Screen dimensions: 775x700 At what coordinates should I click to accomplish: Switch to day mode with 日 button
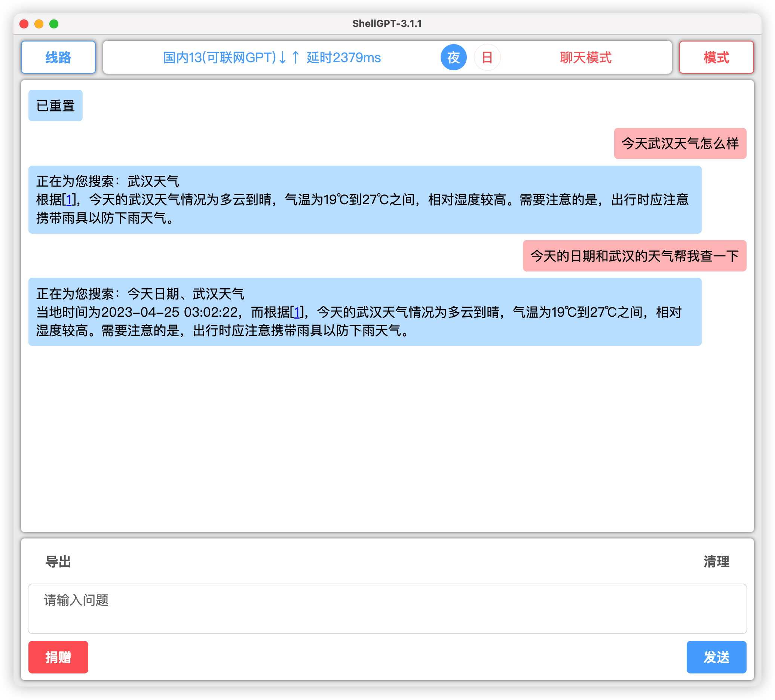coord(487,58)
